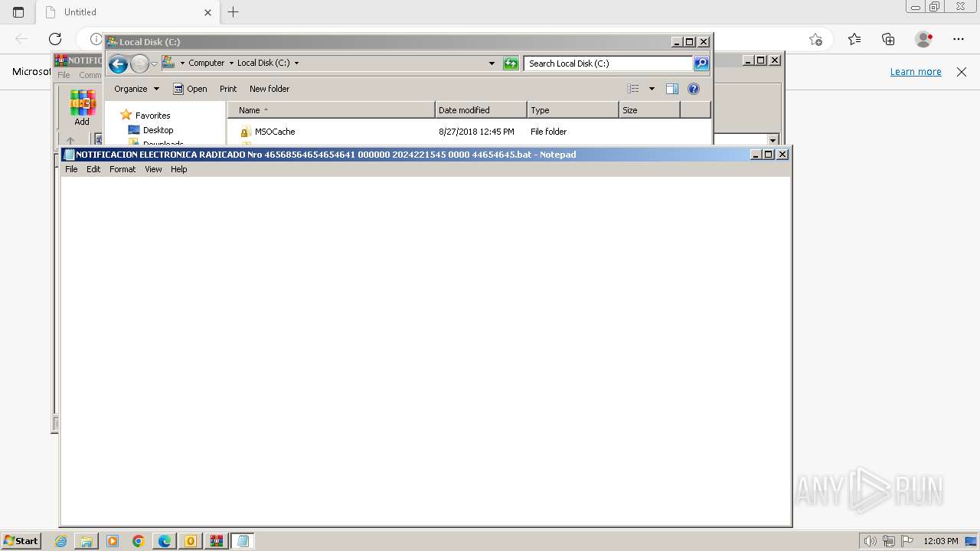Toggle the preview pane icon
Screen dimensions: 980x551
pyautogui.click(x=672, y=89)
